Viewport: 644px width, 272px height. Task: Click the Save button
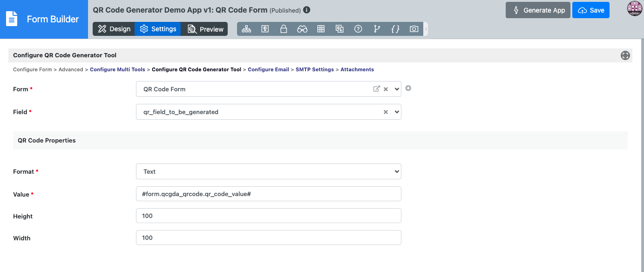point(590,10)
